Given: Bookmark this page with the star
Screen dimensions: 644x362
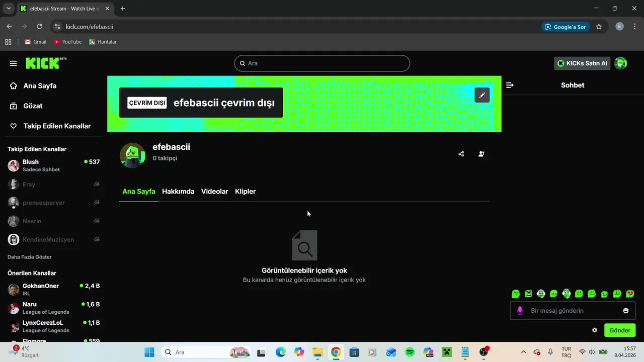Looking at the screenshot, I should tap(599, 27).
